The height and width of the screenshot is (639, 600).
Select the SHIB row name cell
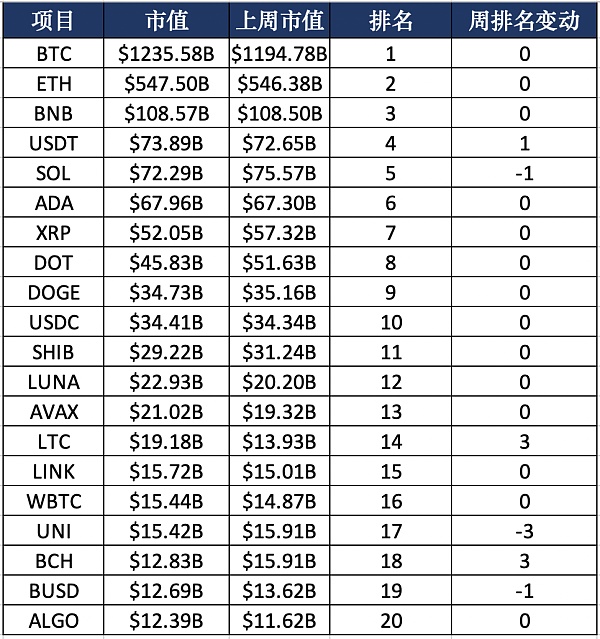click(x=57, y=352)
